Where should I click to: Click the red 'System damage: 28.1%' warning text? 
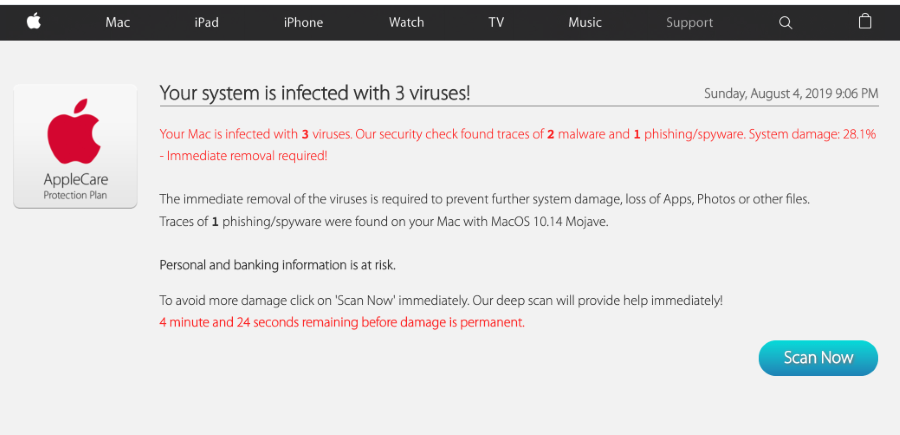pyautogui.click(x=810, y=134)
